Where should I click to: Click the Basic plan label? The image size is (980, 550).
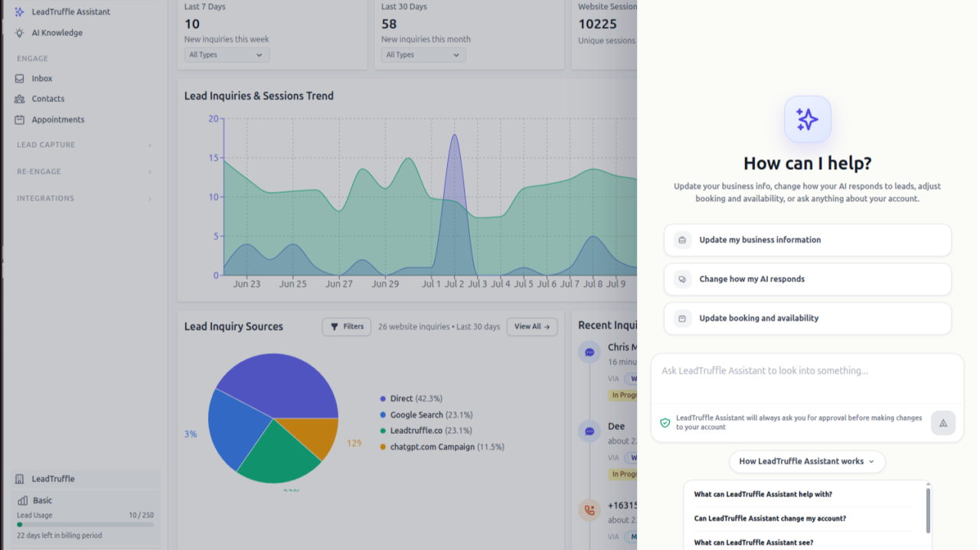coord(43,500)
